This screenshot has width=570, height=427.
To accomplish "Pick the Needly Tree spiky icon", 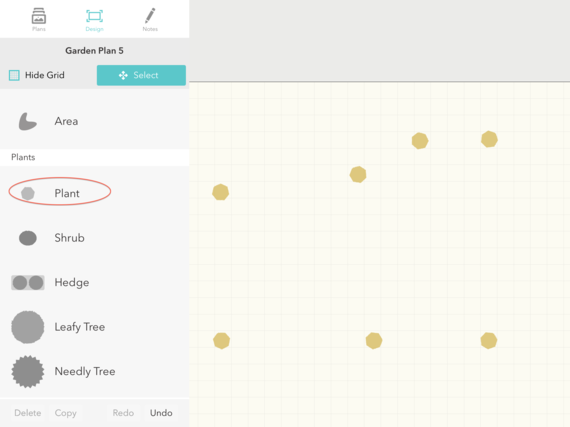I will tap(28, 371).
